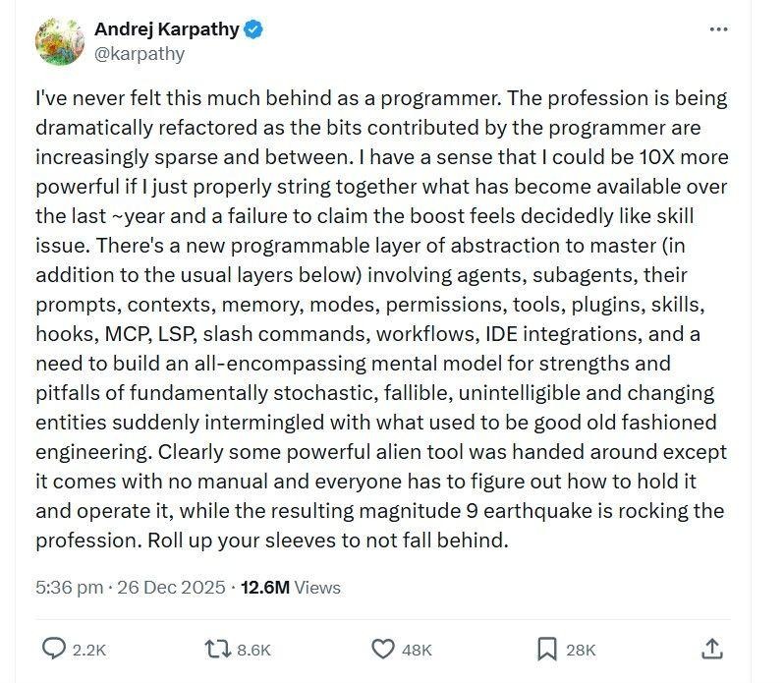784x683 pixels.
Task: Click the 26 Dec 2025 date
Action: pyautogui.click(x=171, y=588)
